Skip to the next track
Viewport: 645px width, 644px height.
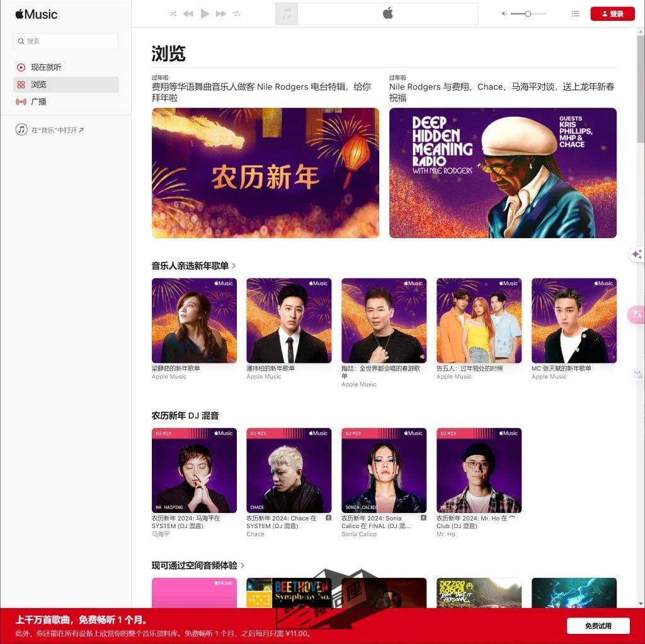click(220, 13)
